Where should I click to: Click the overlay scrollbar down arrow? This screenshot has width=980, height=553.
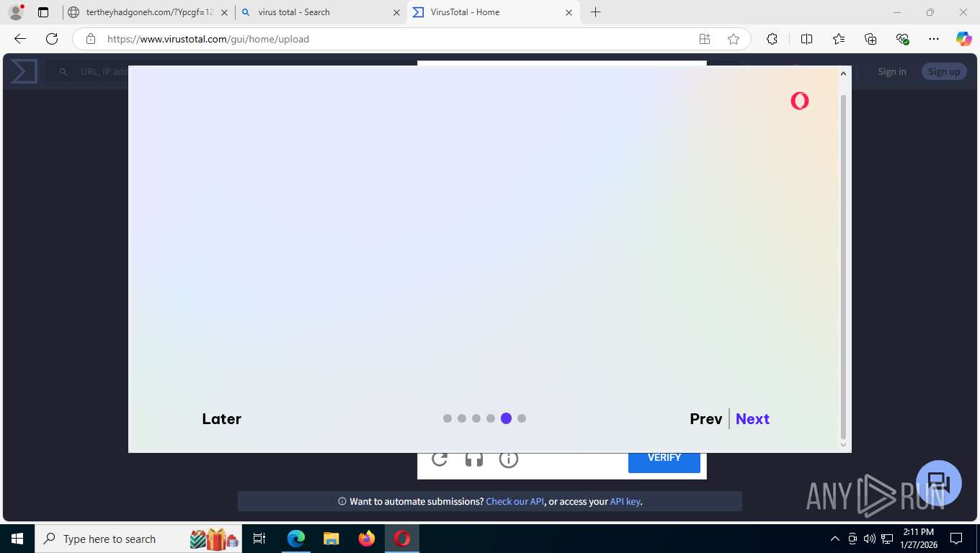[x=844, y=445]
